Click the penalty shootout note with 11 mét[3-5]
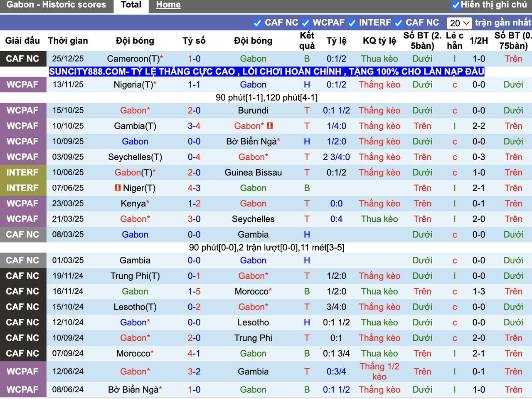This screenshot has height=399, width=532. pyautogui.click(x=266, y=248)
